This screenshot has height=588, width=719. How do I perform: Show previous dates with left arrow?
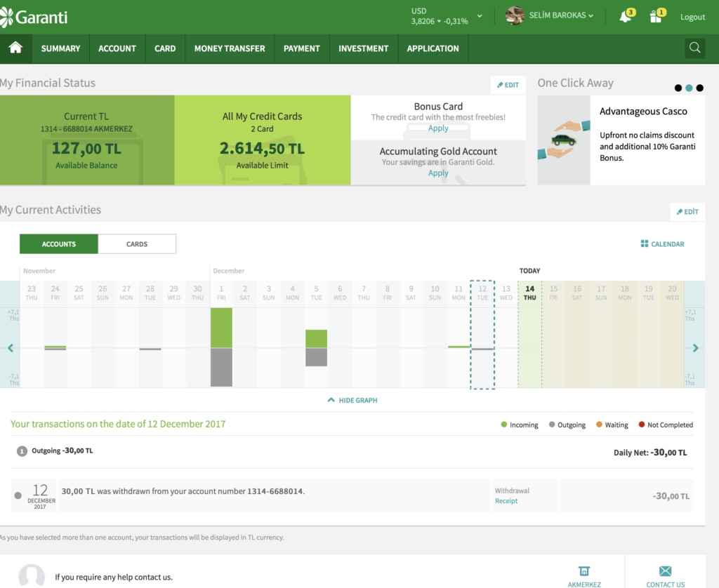(10, 348)
